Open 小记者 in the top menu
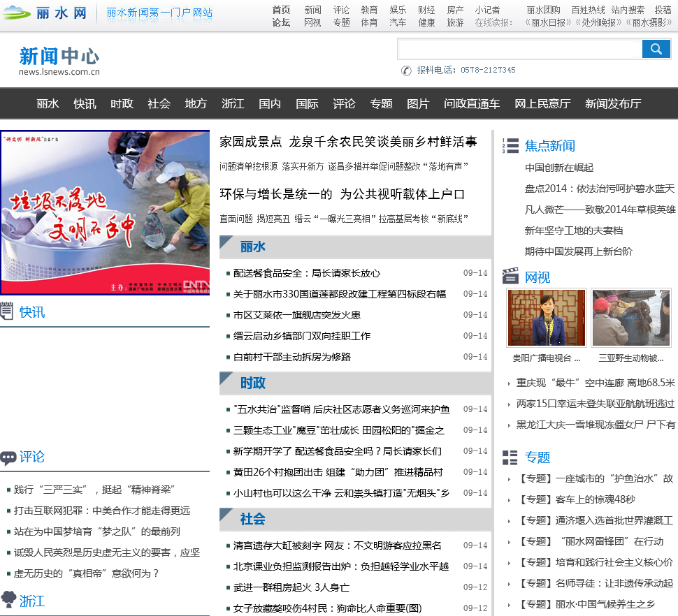The image size is (678, 616). coord(487,10)
